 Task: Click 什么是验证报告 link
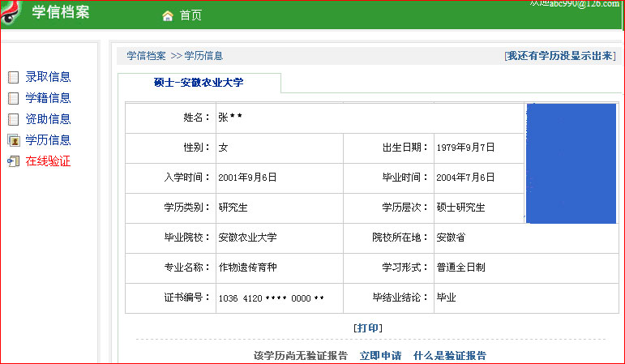click(450, 355)
